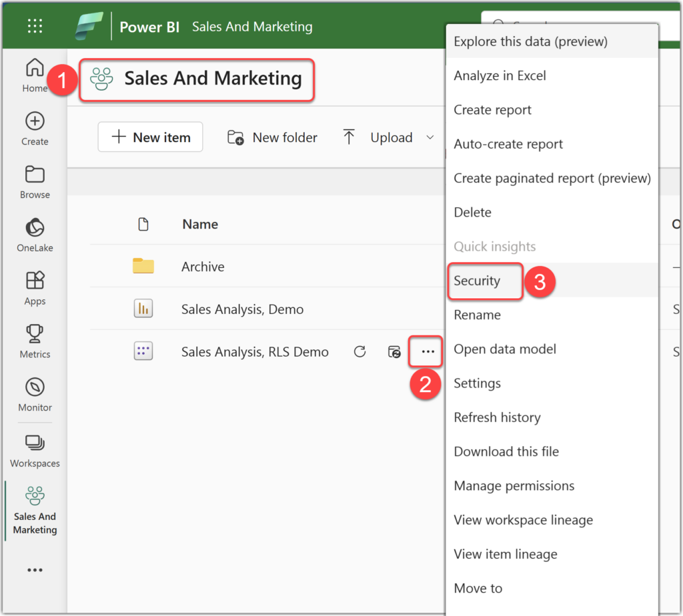683x616 pixels.
Task: Select View item lineage
Action: click(552, 554)
